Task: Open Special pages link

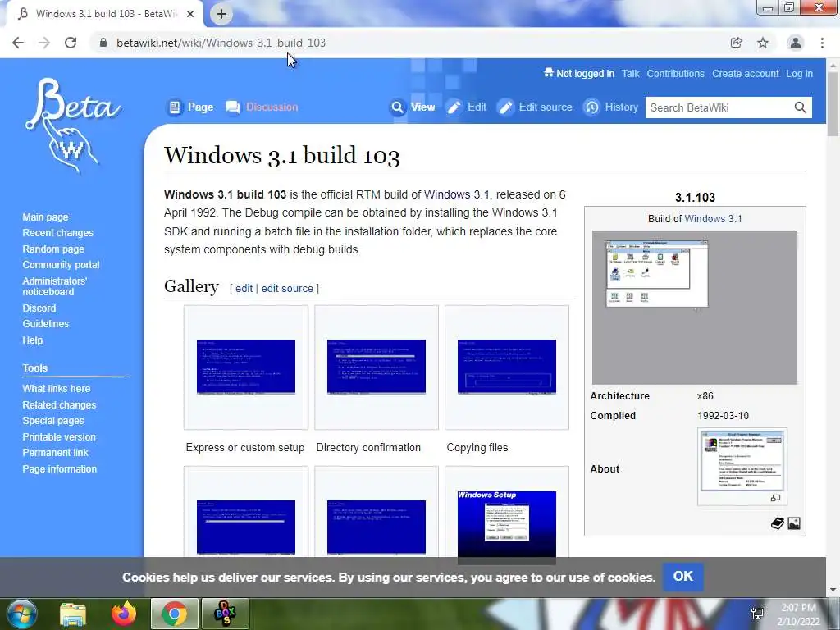Action: 53,421
